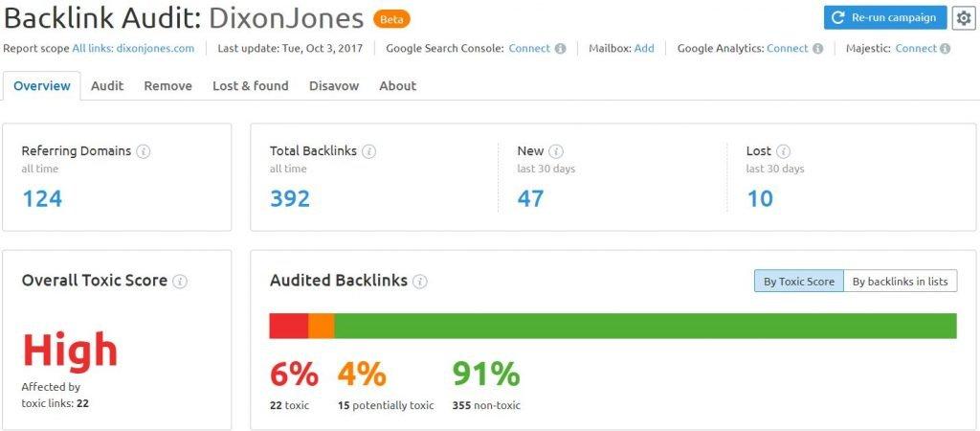Click the Mailbox Add link
The height and width of the screenshot is (431, 980).
point(644,48)
